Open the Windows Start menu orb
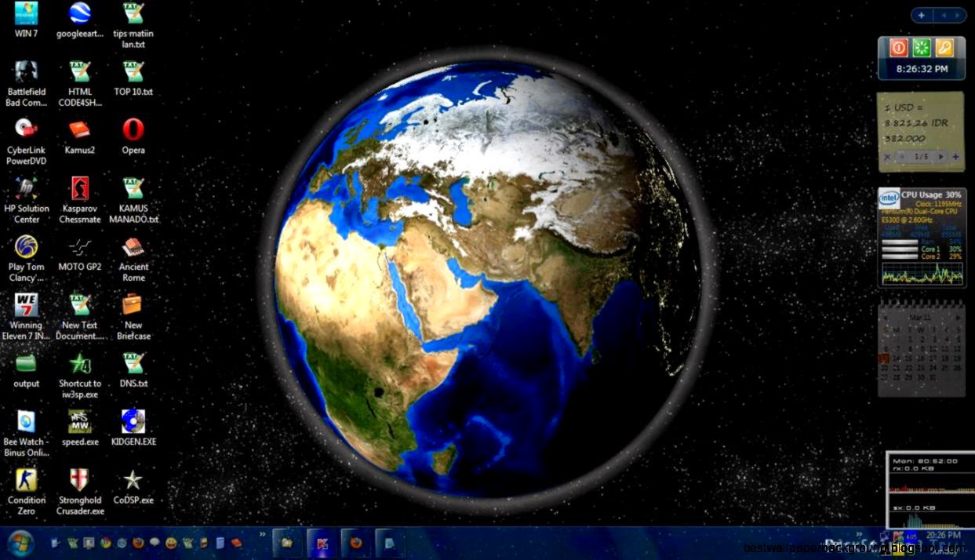 [x=20, y=543]
